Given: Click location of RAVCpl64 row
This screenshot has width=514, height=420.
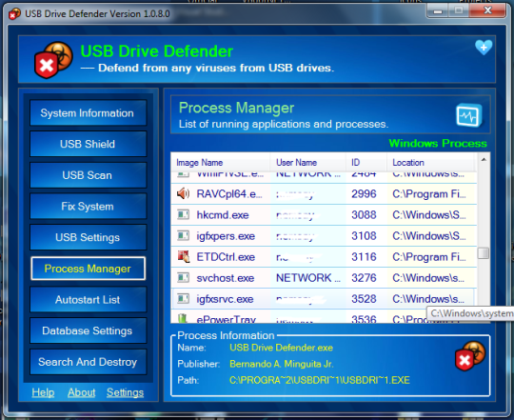Looking at the screenshot, I should (429, 193).
